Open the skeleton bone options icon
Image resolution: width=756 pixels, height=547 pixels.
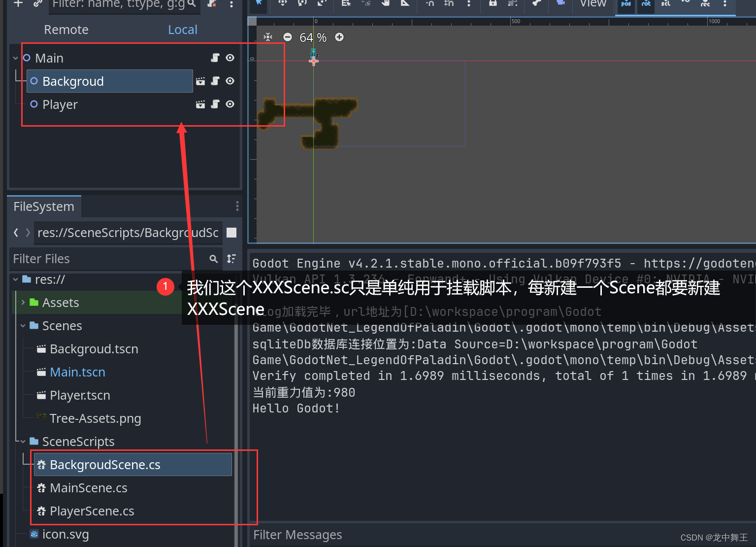(537, 3)
